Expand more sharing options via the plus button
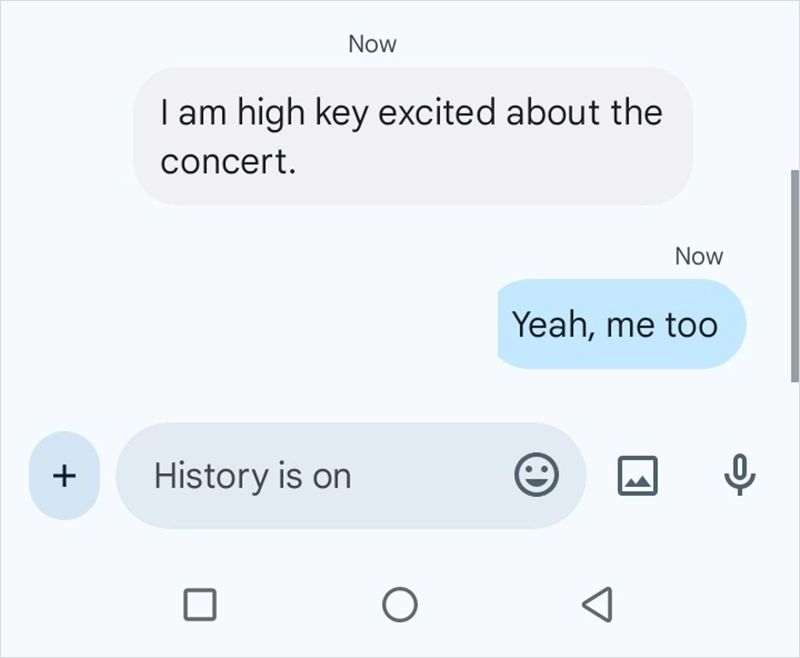The width and height of the screenshot is (800, 658). [63, 476]
